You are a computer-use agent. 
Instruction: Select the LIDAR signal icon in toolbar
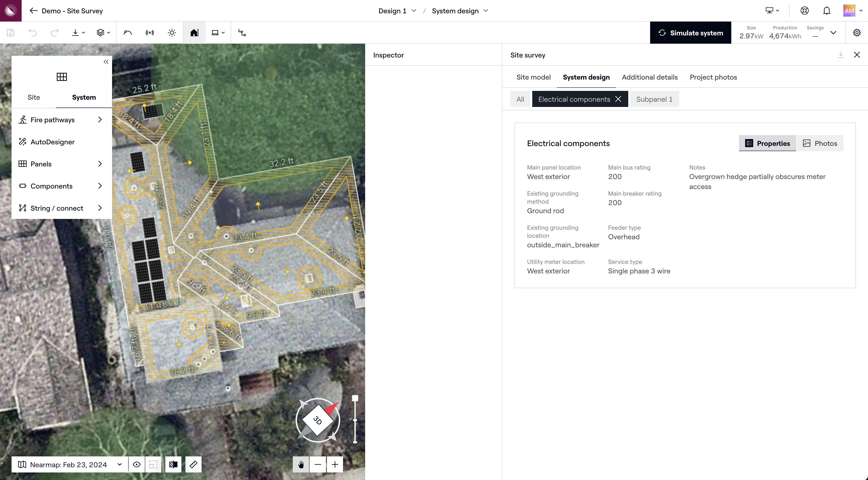tap(150, 33)
